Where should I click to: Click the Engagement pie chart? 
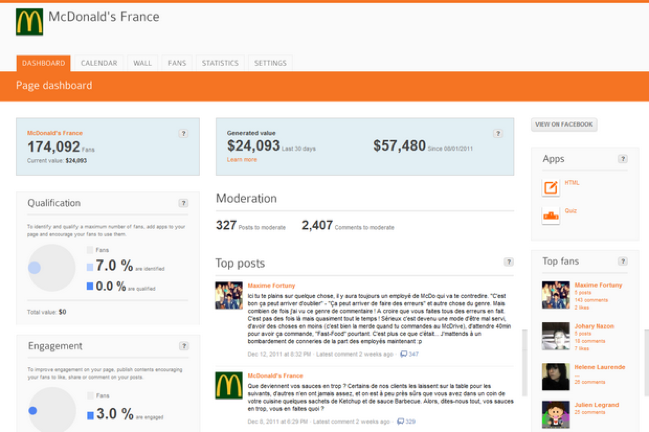[x=52, y=410]
